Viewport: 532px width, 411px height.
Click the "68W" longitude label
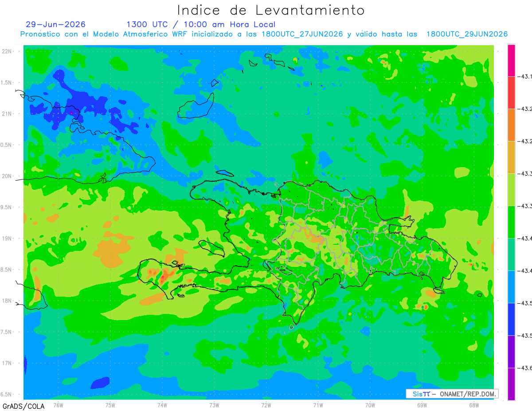tap(474, 405)
